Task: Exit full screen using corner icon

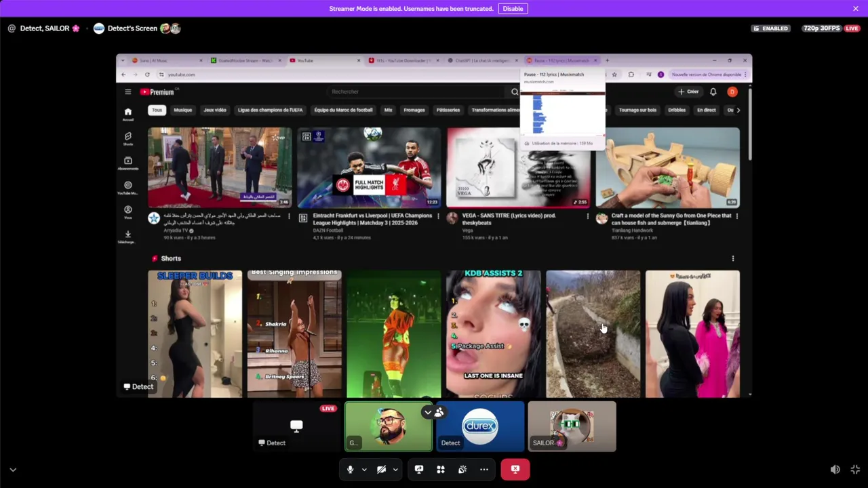Action: (x=855, y=469)
